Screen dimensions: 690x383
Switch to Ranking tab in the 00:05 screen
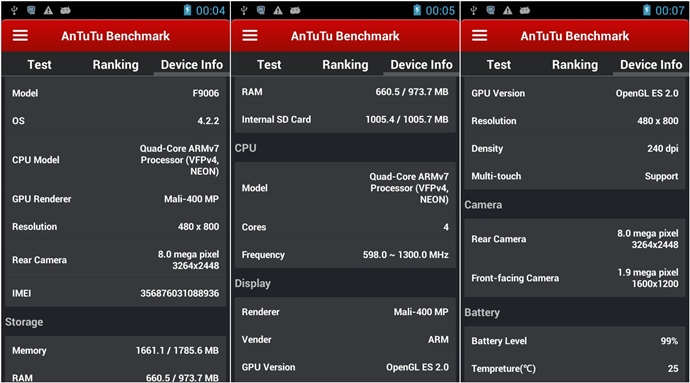pyautogui.click(x=345, y=65)
